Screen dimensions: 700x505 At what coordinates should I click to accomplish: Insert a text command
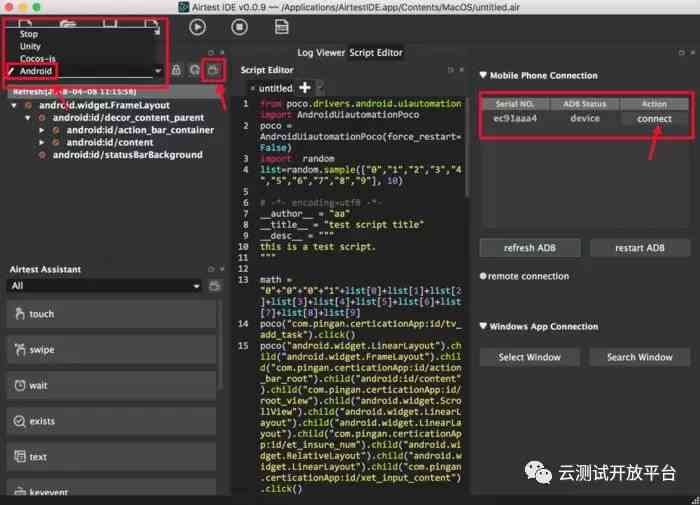coord(112,457)
